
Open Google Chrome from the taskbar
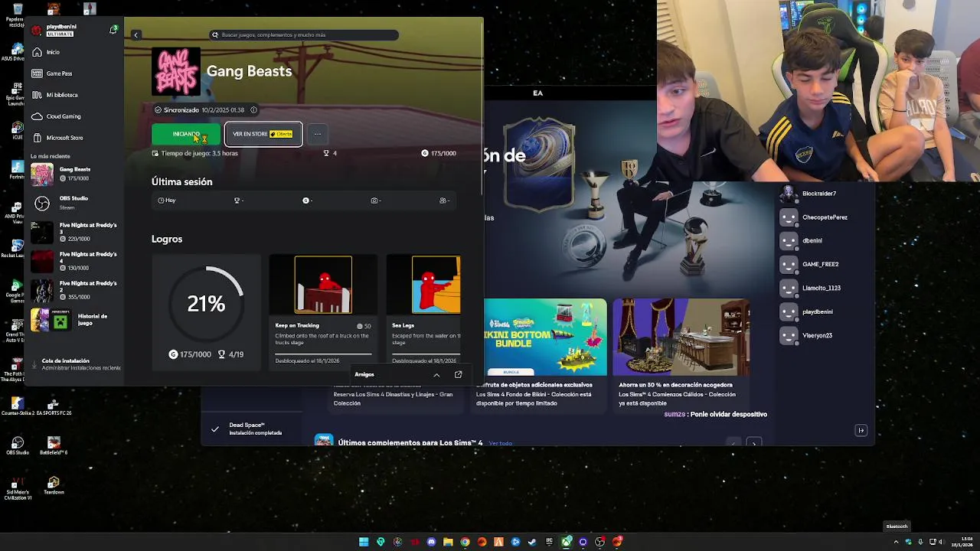click(x=465, y=542)
